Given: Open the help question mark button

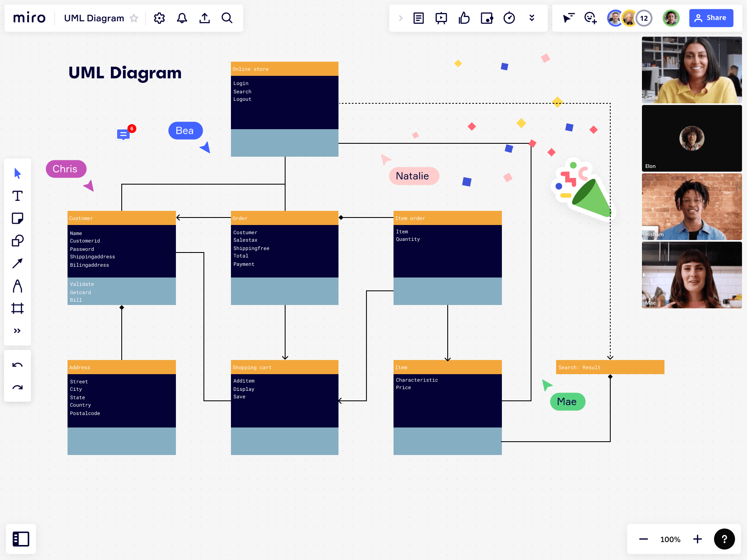Looking at the screenshot, I should click(724, 539).
